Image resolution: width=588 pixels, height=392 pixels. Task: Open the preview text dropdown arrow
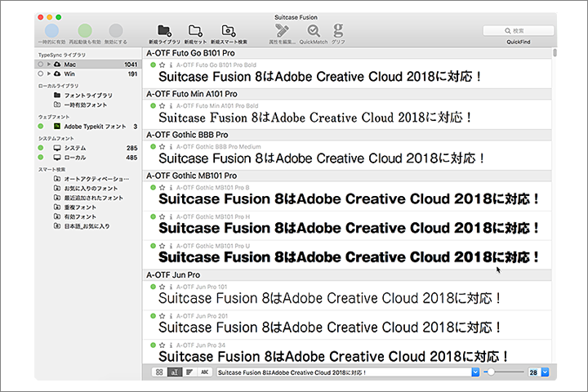coord(475,372)
